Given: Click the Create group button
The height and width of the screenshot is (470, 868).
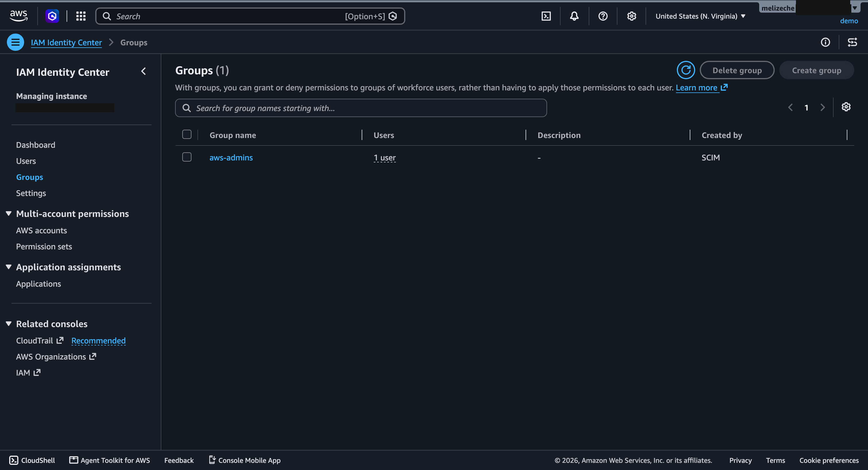Looking at the screenshot, I should 816,70.
